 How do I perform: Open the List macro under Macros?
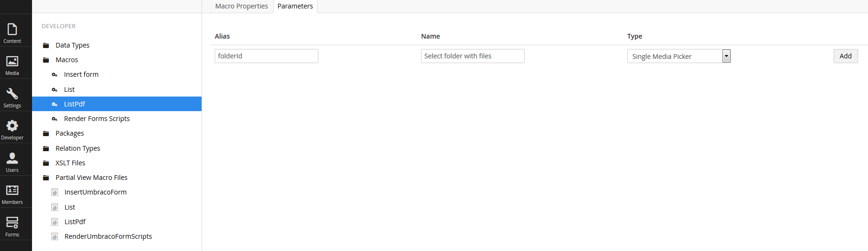click(69, 89)
